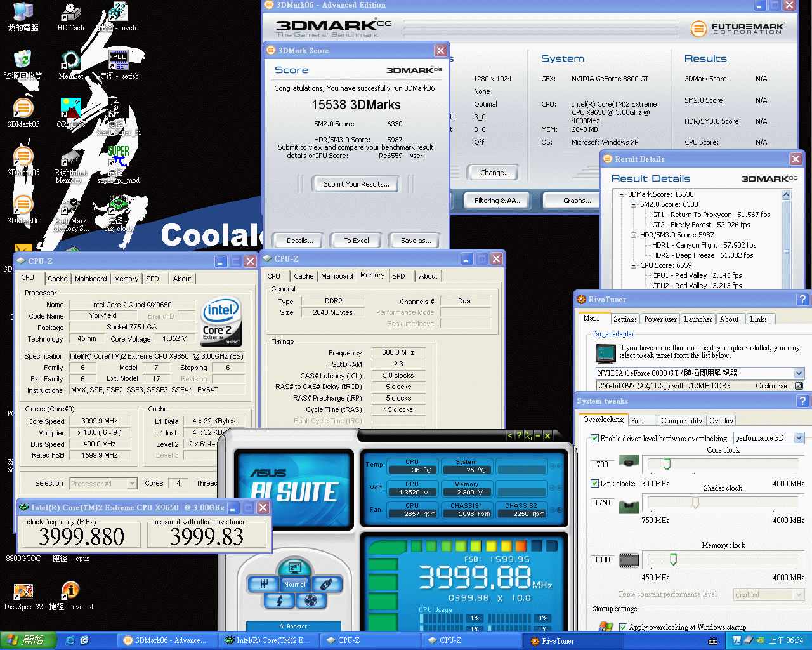This screenshot has width=812, height=650.
Task: Collapse the SM2.0 Score: 6330 tree node
Action: [x=634, y=204]
